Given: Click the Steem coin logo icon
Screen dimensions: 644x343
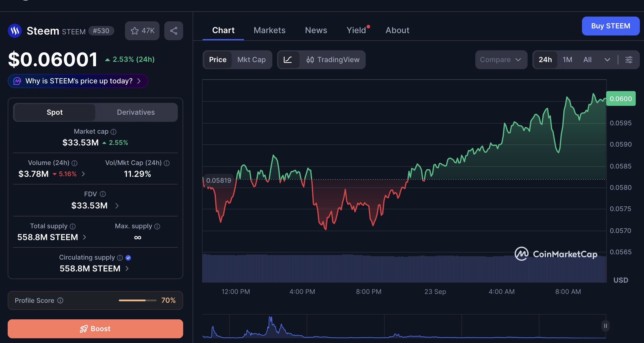Looking at the screenshot, I should (x=15, y=31).
